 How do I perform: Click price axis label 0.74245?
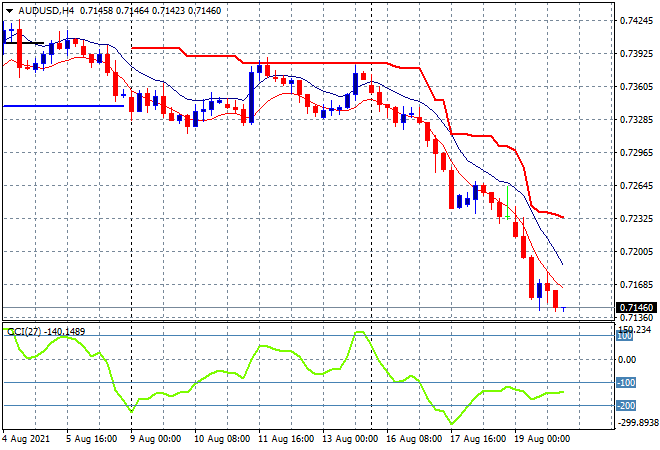coord(636,21)
